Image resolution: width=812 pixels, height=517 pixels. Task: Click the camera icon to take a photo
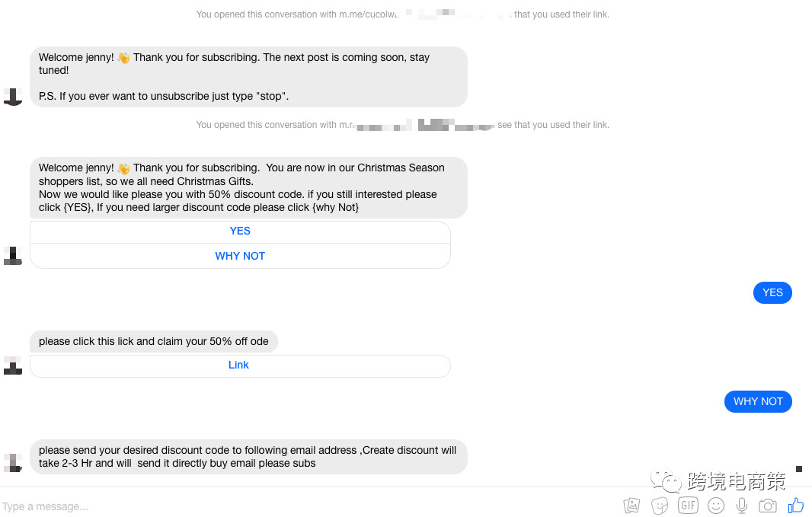tap(768, 506)
